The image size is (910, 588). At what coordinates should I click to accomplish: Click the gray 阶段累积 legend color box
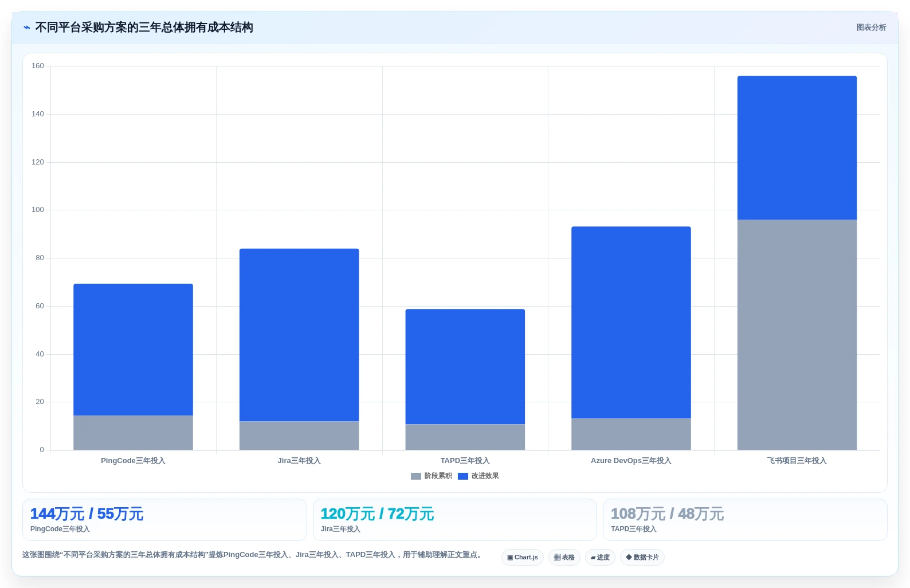coord(416,476)
